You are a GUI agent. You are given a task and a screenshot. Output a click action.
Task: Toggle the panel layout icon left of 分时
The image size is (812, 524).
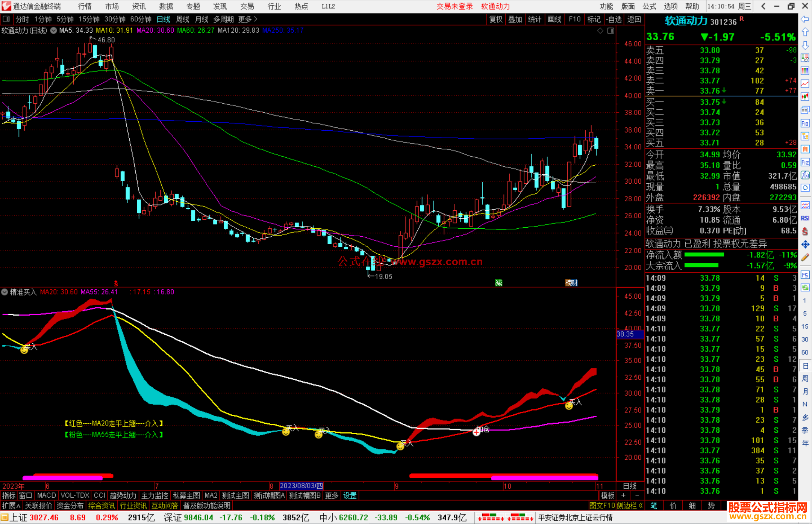tap(6, 19)
